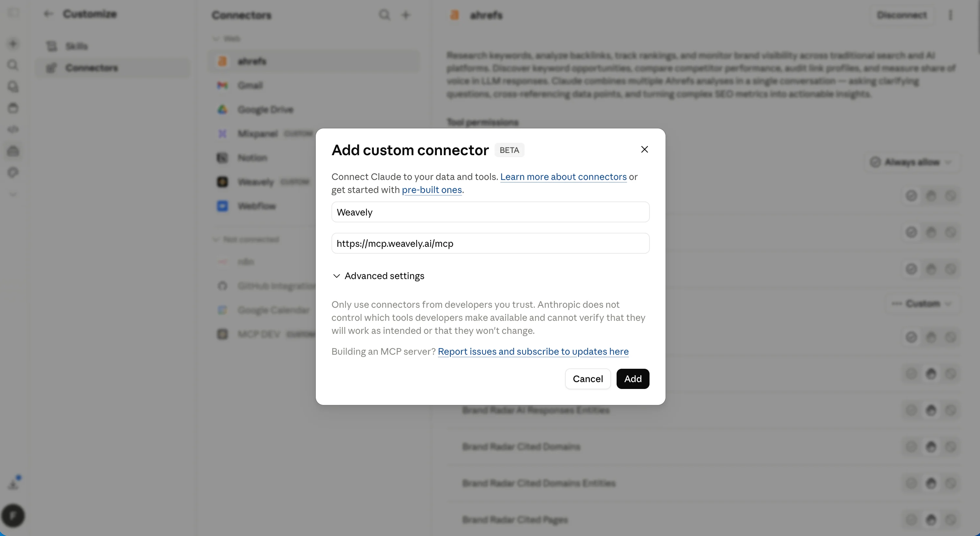Open the Gmail connector
The height and width of the screenshot is (536, 980).
[314, 85]
